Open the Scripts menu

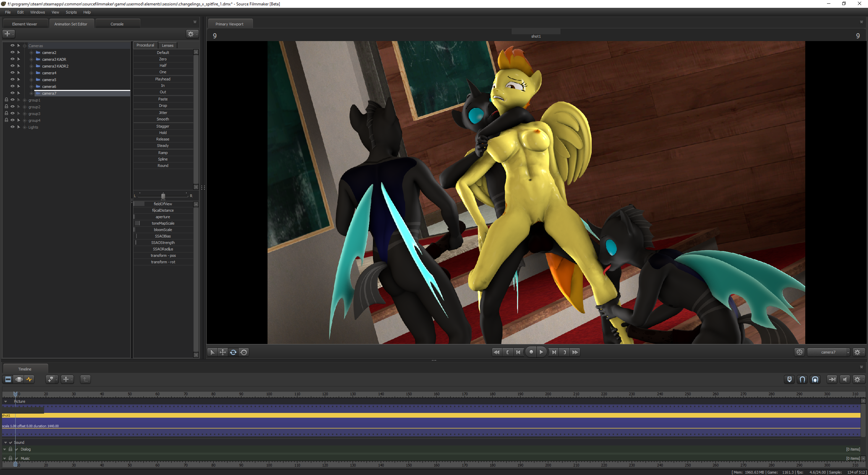click(x=71, y=12)
